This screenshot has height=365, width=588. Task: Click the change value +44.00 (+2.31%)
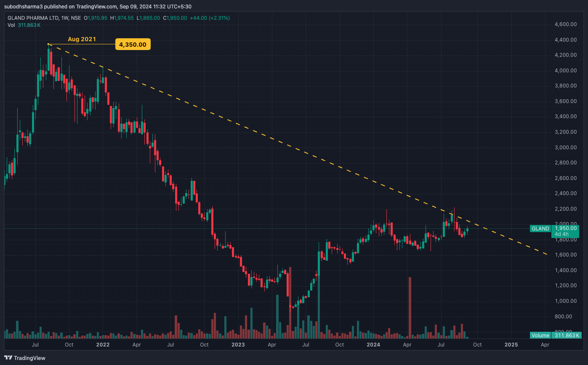pyautogui.click(x=210, y=18)
